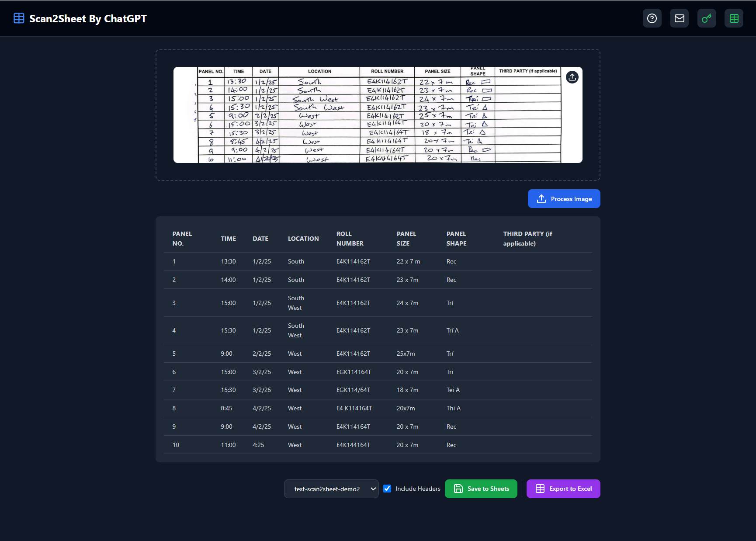Click the PANEL SHAPE column header

(456, 239)
